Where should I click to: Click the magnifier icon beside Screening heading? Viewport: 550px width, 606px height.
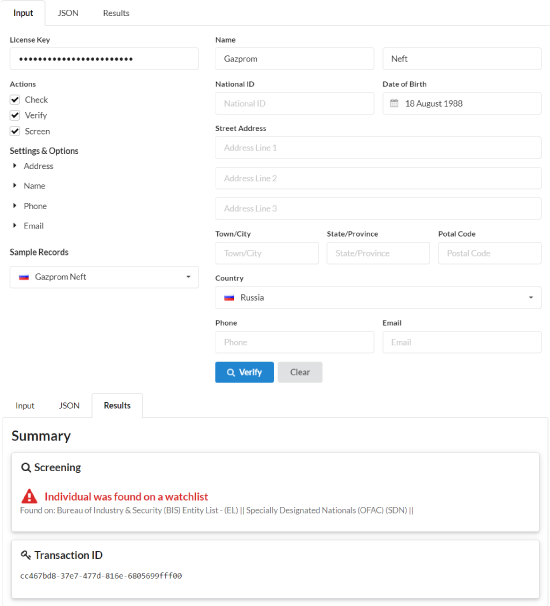pyautogui.click(x=26, y=467)
